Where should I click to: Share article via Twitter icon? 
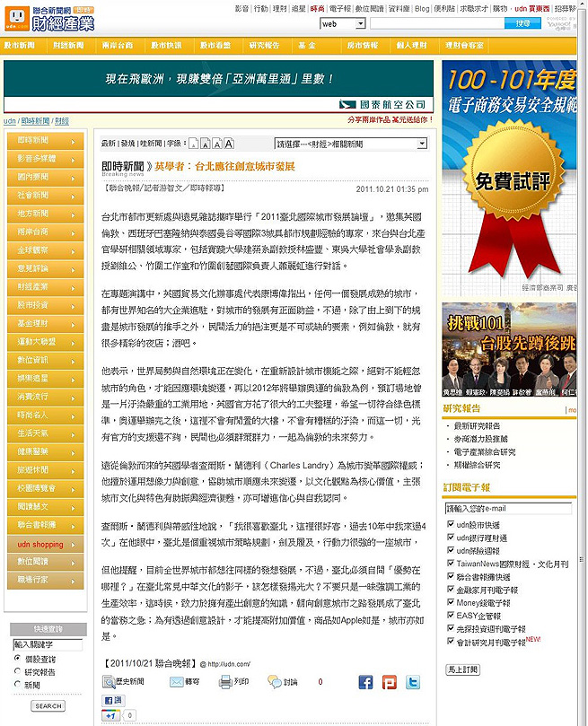click(412, 682)
